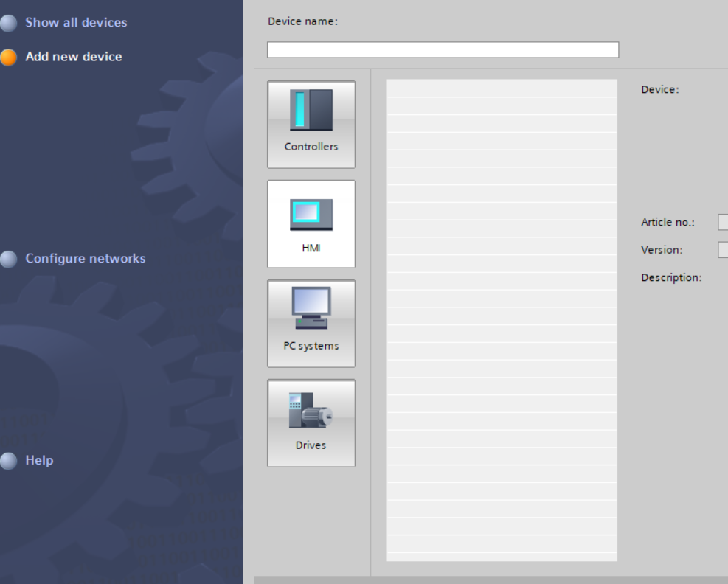Click the PC systems computer icon

pyautogui.click(x=311, y=308)
